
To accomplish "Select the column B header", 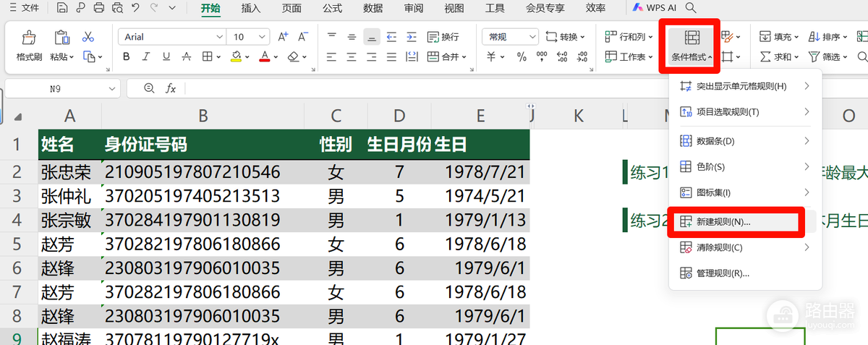I will coord(203,116).
